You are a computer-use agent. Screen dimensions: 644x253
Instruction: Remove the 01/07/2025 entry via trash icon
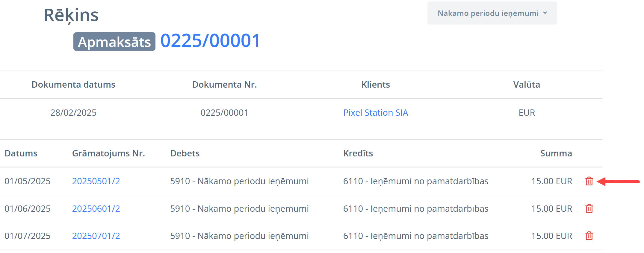coord(589,236)
